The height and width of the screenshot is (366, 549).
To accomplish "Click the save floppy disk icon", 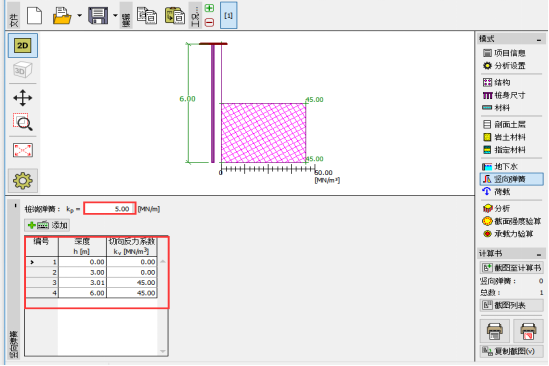I will (x=98, y=16).
